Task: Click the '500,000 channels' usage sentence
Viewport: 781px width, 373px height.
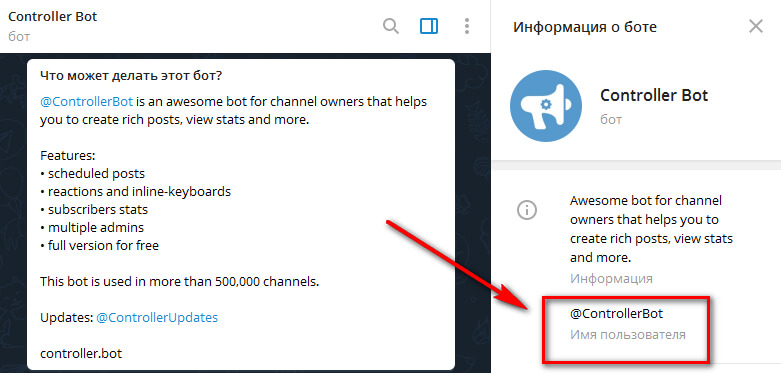Action: coord(179,281)
